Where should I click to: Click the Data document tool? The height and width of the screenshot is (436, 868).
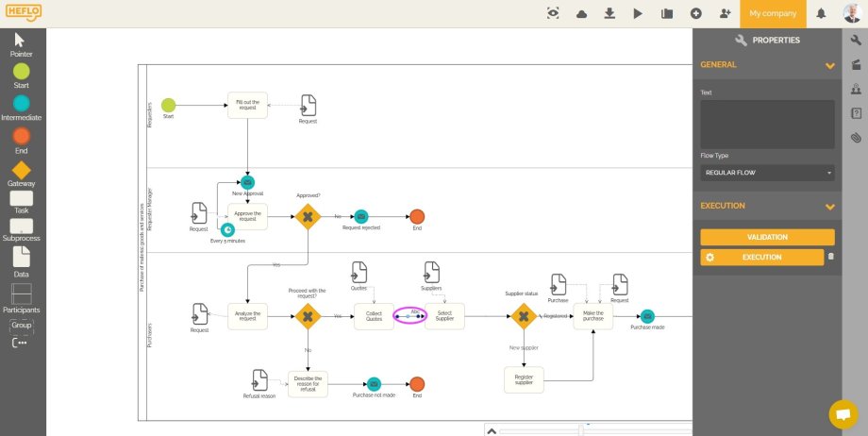(21, 256)
